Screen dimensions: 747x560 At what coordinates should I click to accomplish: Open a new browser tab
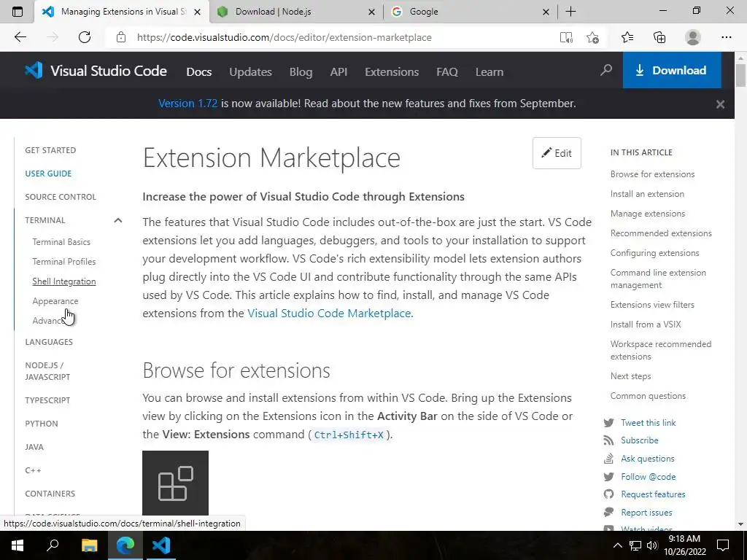point(570,12)
